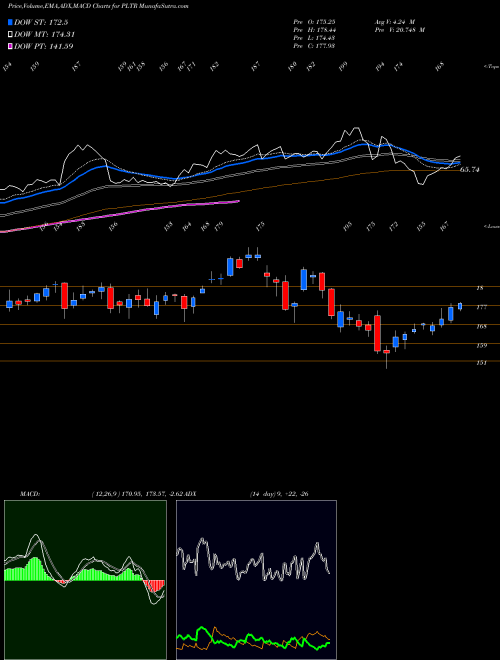Select the 'DOW ST: 172.5' legend text
The width and height of the screenshot is (500, 660).
[x=41, y=22]
